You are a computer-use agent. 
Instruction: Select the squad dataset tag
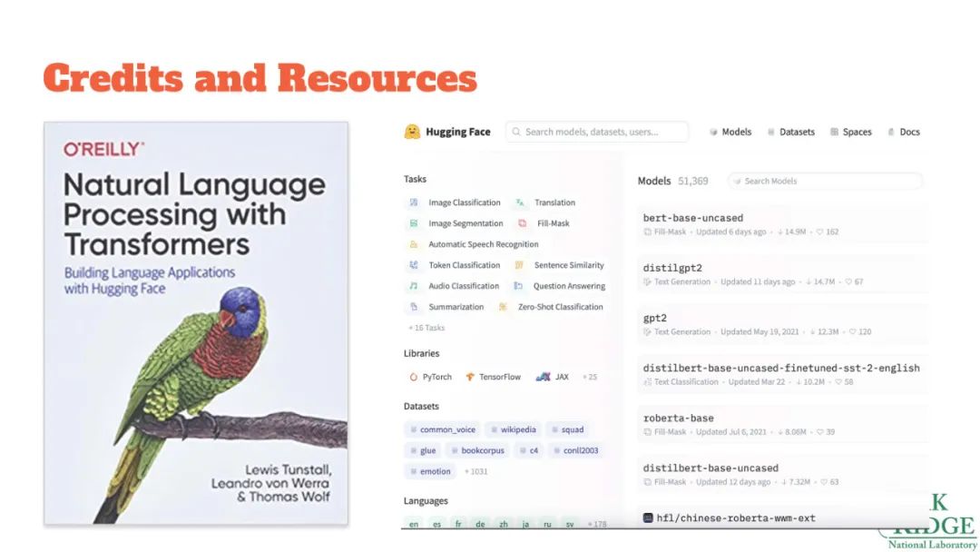567,429
